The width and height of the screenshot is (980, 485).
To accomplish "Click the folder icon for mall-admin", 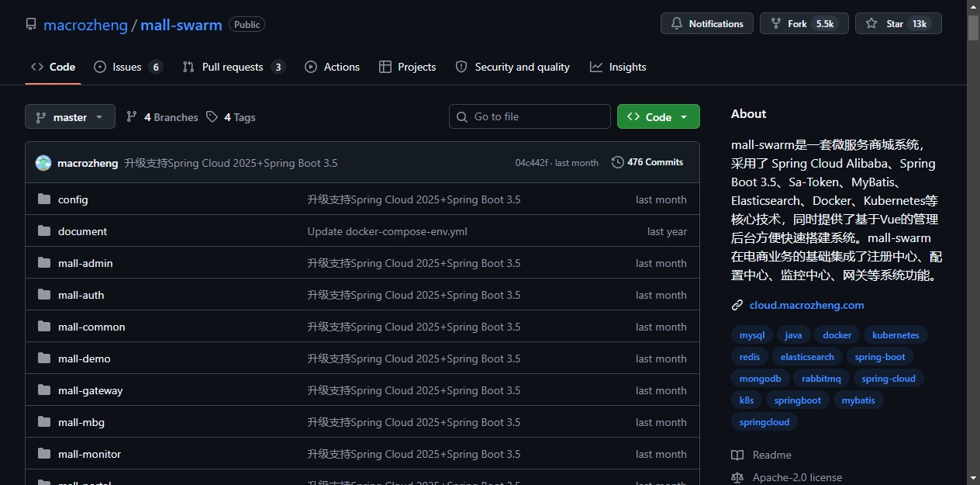I will pyautogui.click(x=44, y=263).
